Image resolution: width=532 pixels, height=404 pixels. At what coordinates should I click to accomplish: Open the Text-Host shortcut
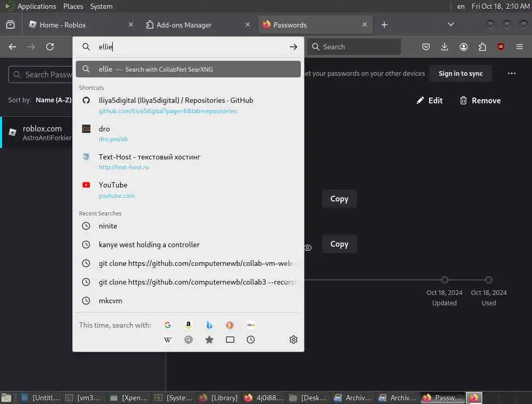coord(188,161)
